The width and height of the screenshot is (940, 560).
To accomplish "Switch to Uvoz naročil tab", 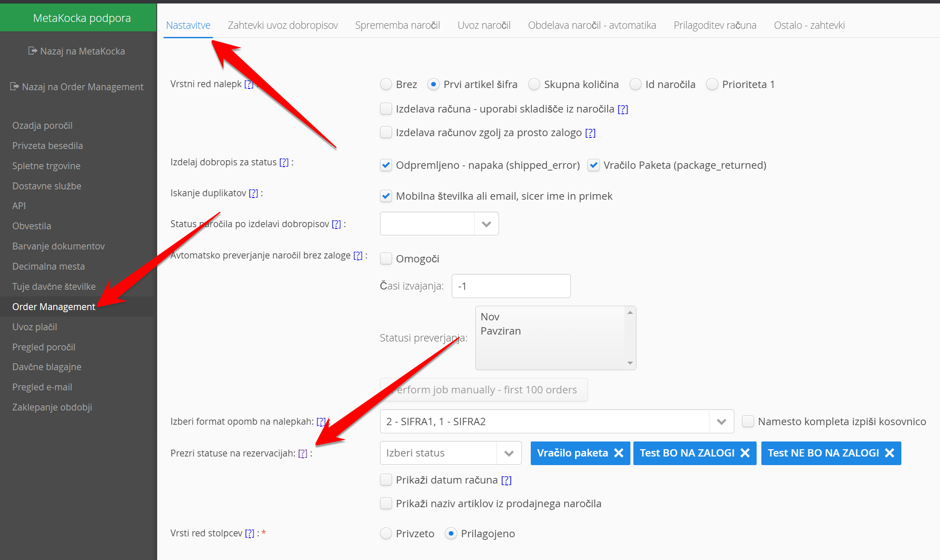I will click(484, 25).
